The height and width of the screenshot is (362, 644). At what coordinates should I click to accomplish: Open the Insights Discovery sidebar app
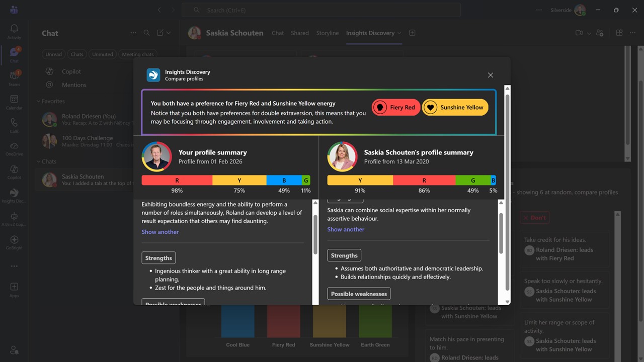point(14,195)
